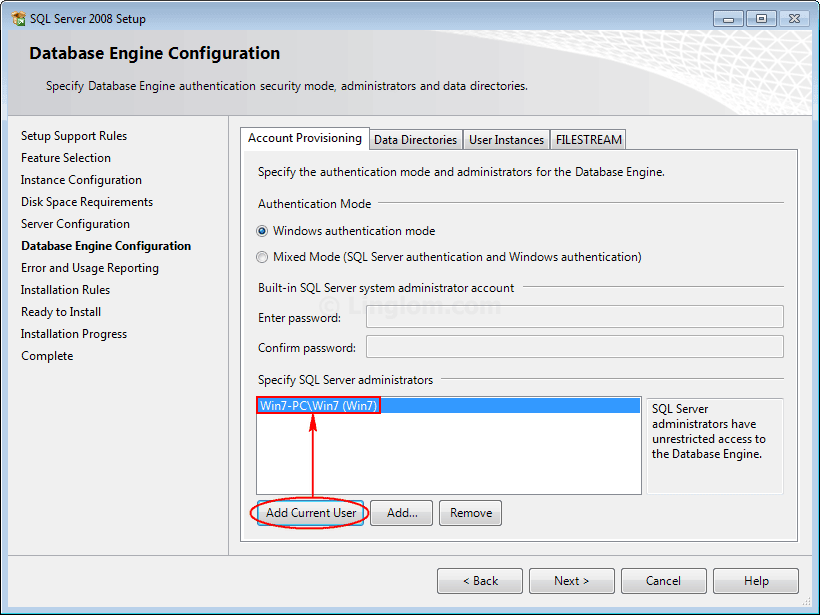Click Instance Configuration step
The width and height of the screenshot is (820, 615).
(x=81, y=180)
